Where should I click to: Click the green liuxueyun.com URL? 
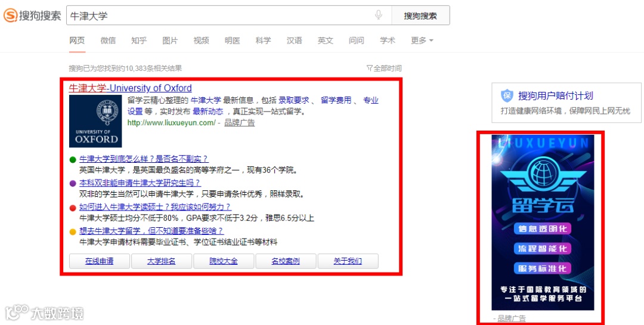pyautogui.click(x=172, y=122)
